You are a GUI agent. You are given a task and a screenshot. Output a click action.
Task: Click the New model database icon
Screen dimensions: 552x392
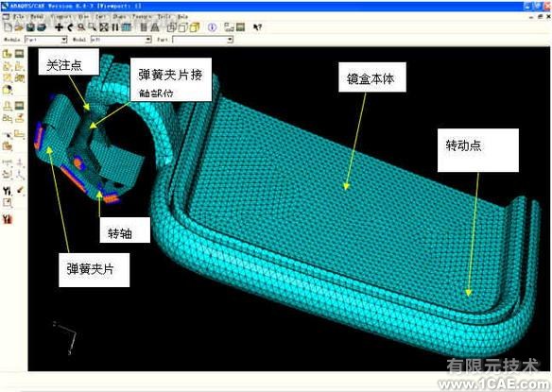pos(8,27)
